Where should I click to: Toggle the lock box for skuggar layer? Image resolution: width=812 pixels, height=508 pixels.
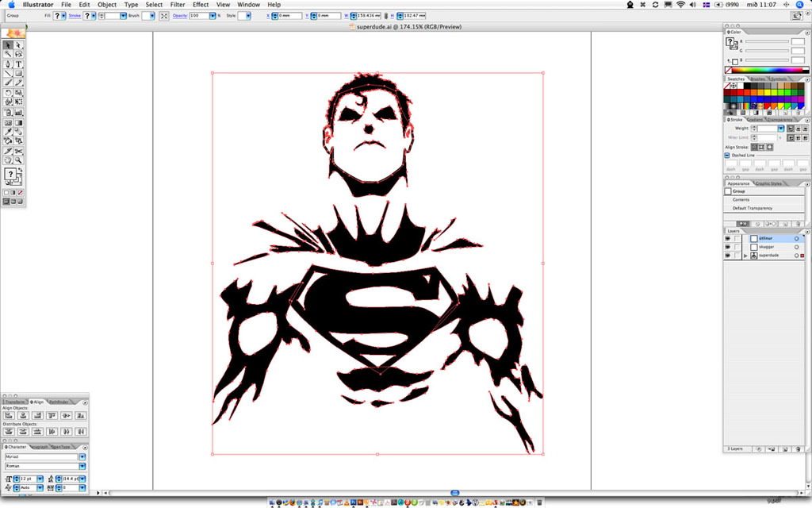[737, 247]
